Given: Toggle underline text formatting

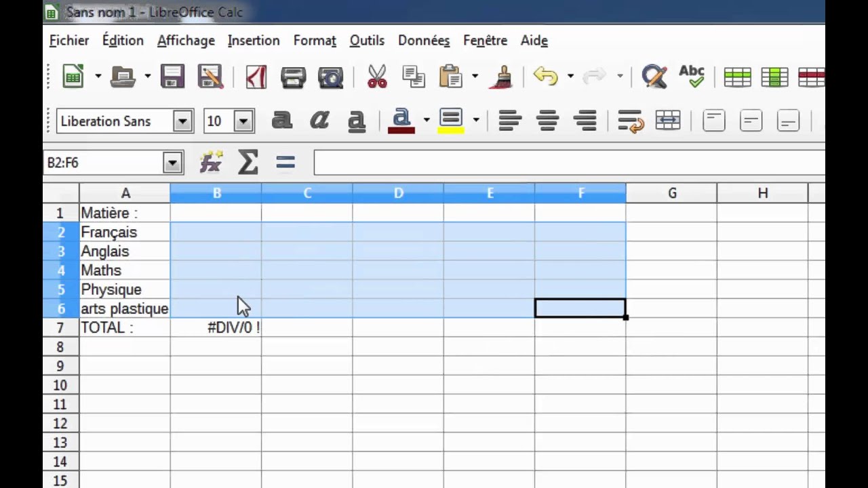Looking at the screenshot, I should click(356, 121).
